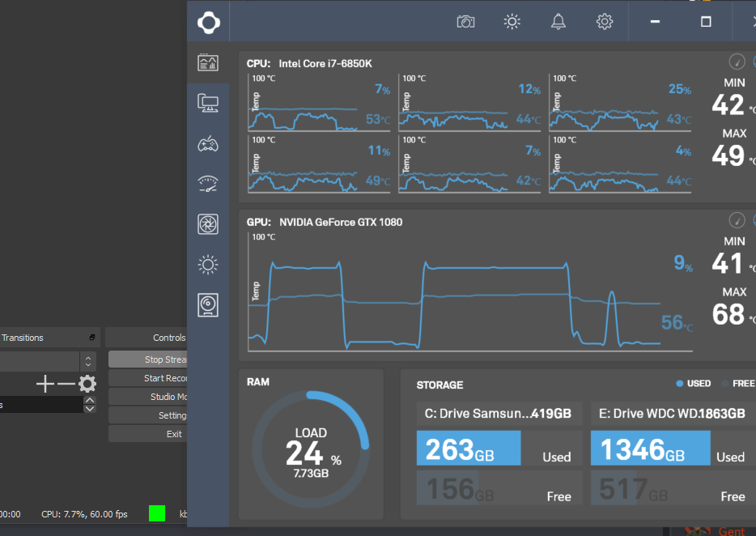Viewport: 756px width, 536px height.
Task: Open transition properties gear icon
Action: pos(87,384)
